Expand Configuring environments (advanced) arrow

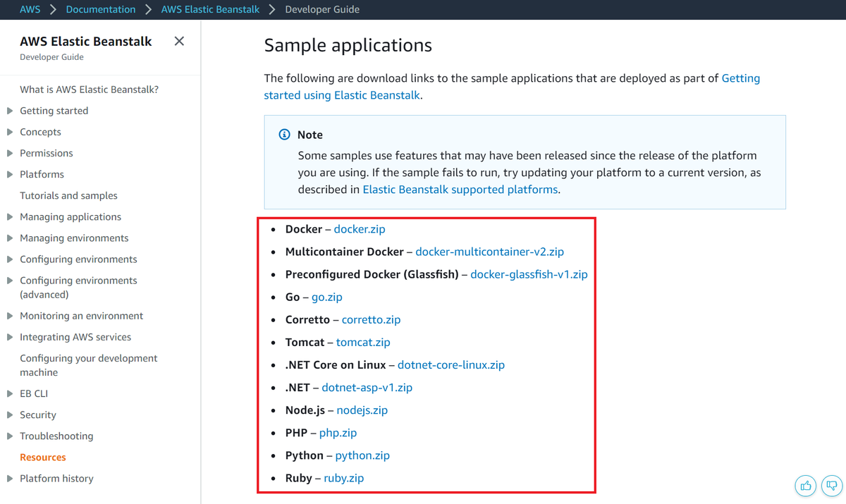[10, 280]
